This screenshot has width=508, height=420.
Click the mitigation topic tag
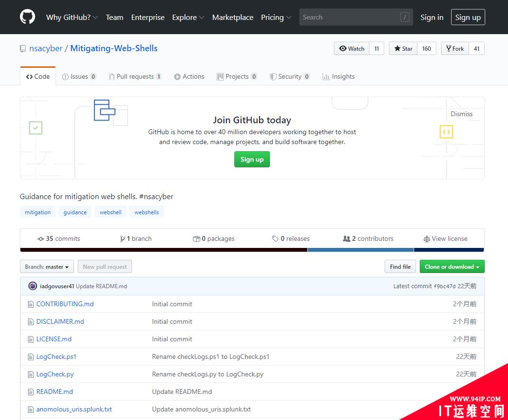pos(37,212)
